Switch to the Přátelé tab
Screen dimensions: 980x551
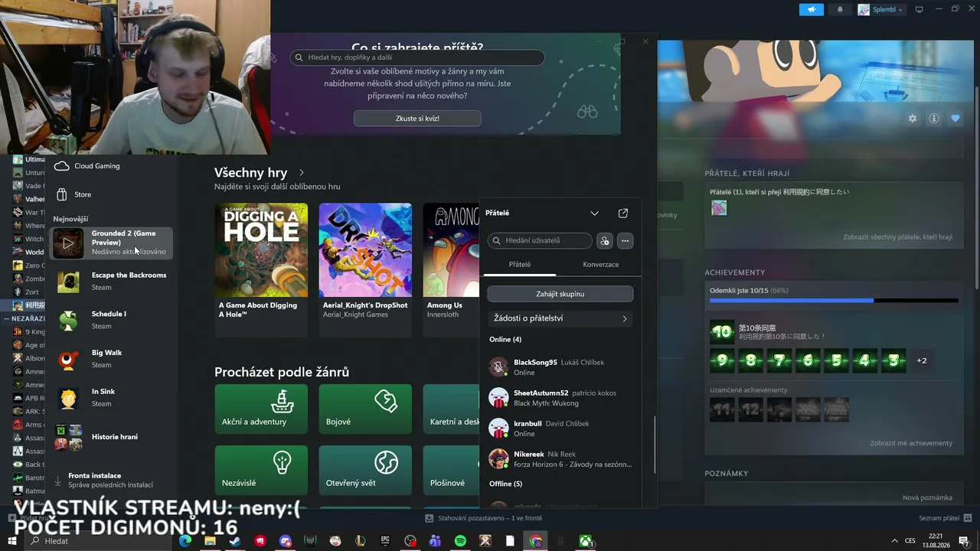tap(520, 265)
